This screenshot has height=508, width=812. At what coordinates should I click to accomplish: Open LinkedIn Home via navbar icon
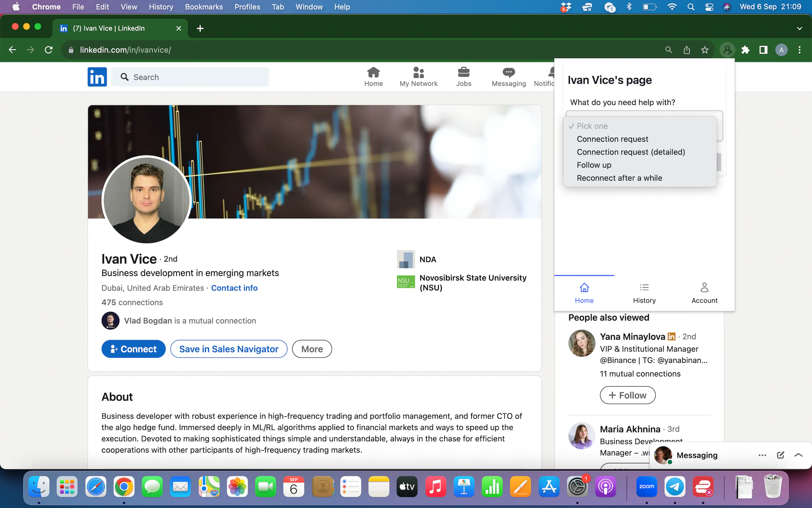point(373,75)
